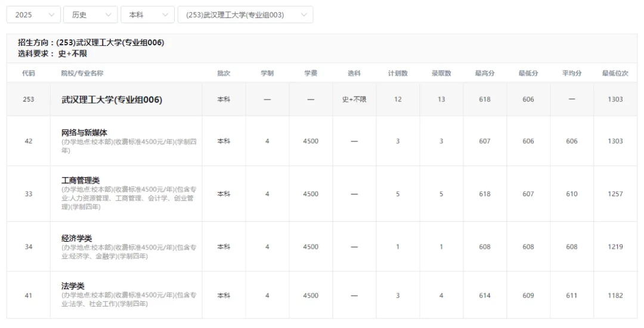Click the 批次 column header
Image resolution: width=644 pixels, height=328 pixels.
coord(224,73)
